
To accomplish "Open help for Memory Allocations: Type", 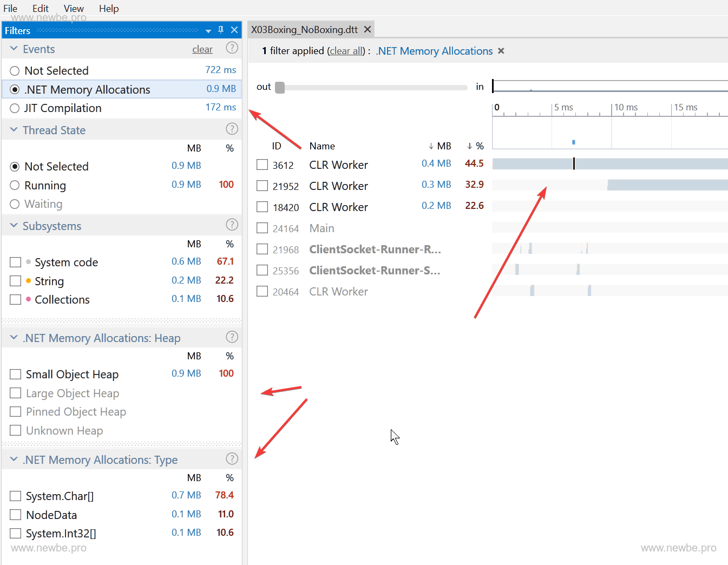I will (232, 459).
